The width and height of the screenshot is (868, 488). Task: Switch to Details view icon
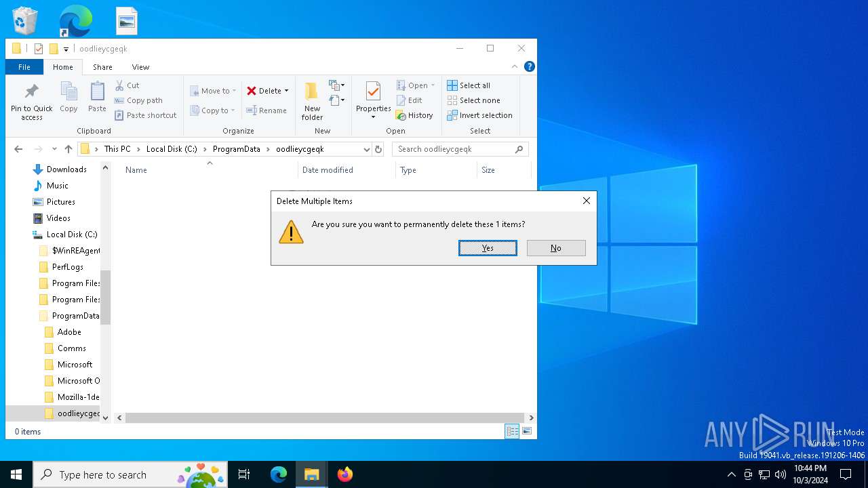point(512,431)
